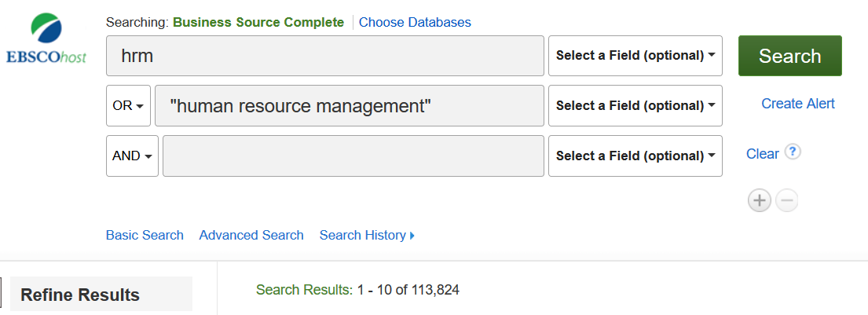The width and height of the screenshot is (868, 315).
Task: Open the AND boolean operator dropdown
Action: (x=132, y=156)
